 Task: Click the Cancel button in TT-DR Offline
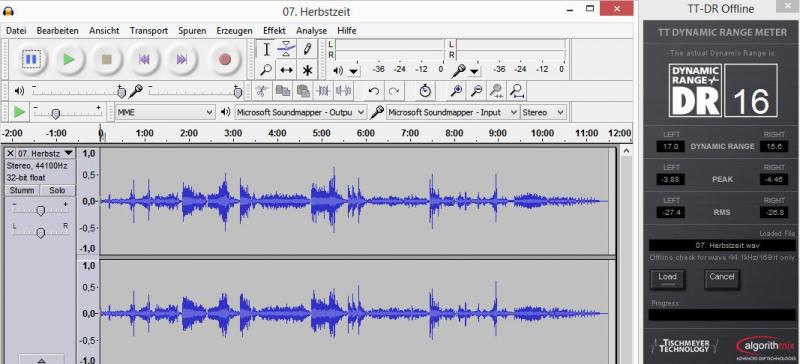722,279
